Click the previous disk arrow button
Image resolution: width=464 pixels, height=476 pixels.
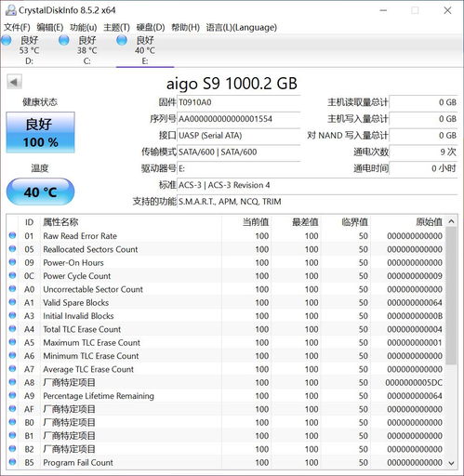tap(14, 82)
